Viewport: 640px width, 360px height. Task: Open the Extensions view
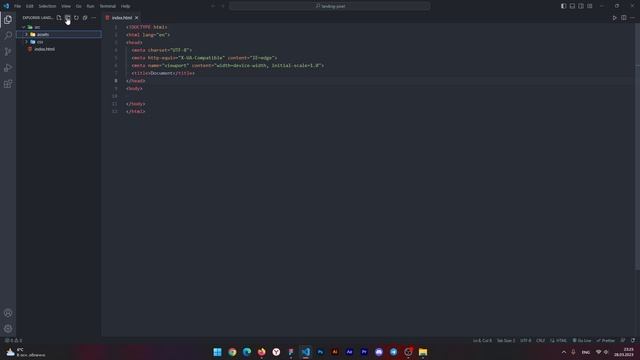(8, 84)
